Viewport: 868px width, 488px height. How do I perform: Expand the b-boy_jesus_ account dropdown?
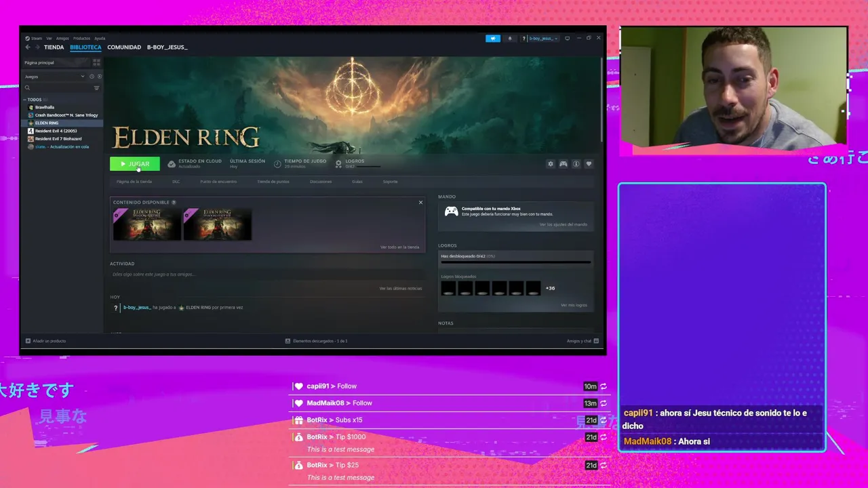coord(543,39)
